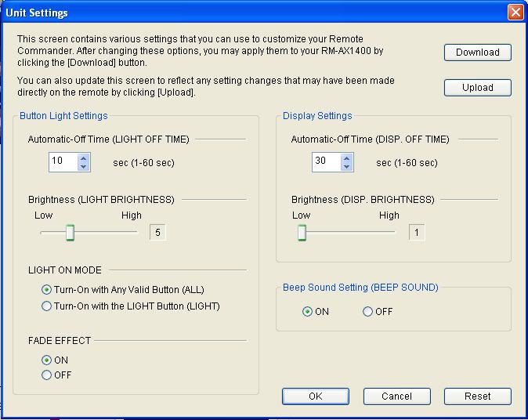
Task: Confirm settings with the OK button
Action: 316,396
